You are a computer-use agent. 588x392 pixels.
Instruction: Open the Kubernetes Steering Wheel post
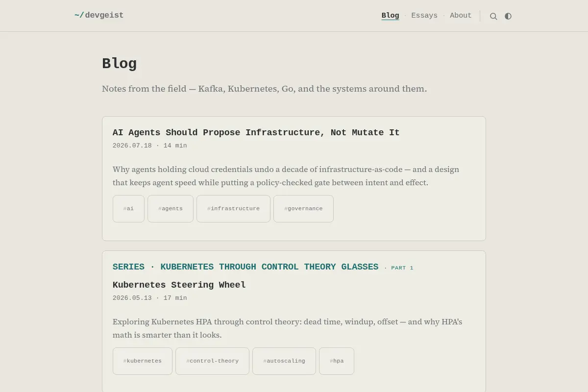click(179, 285)
